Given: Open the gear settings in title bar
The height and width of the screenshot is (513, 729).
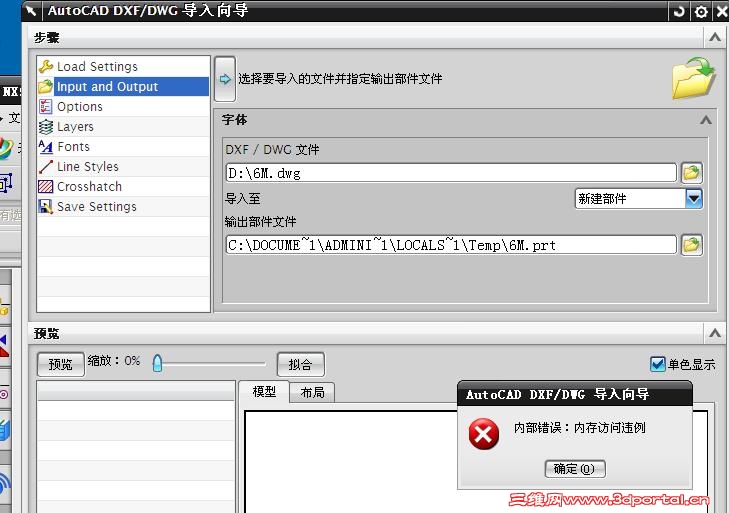Looking at the screenshot, I should point(701,11).
